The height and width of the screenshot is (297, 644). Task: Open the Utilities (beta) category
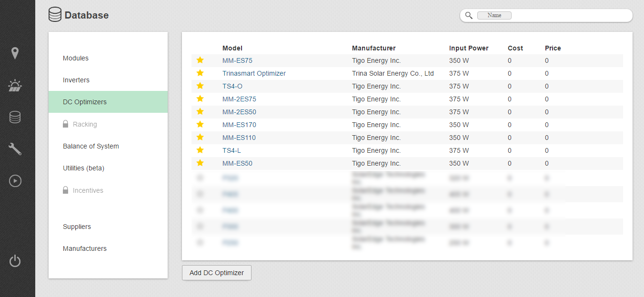[108, 168]
